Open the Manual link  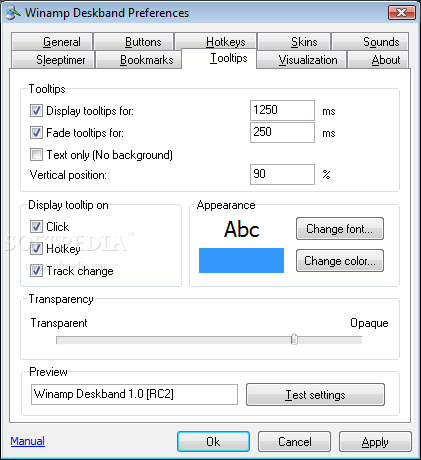(x=28, y=441)
